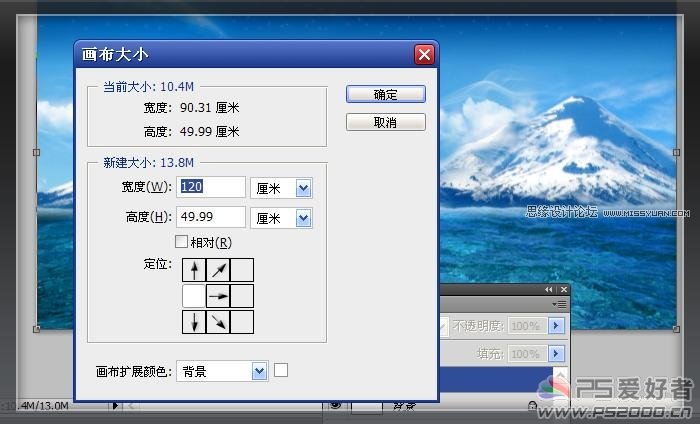Open the width unit 厘米 dropdown
Image resolution: width=700 pixels, height=424 pixels.
[304, 188]
